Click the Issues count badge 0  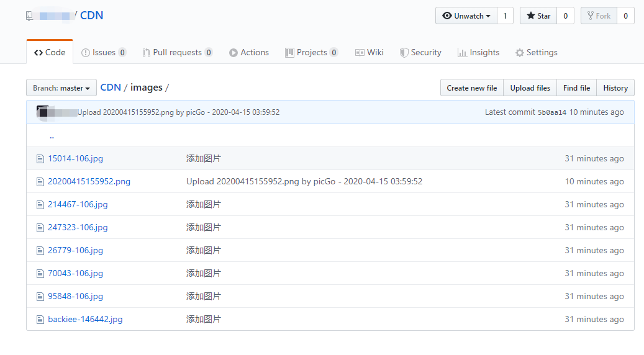pos(122,53)
